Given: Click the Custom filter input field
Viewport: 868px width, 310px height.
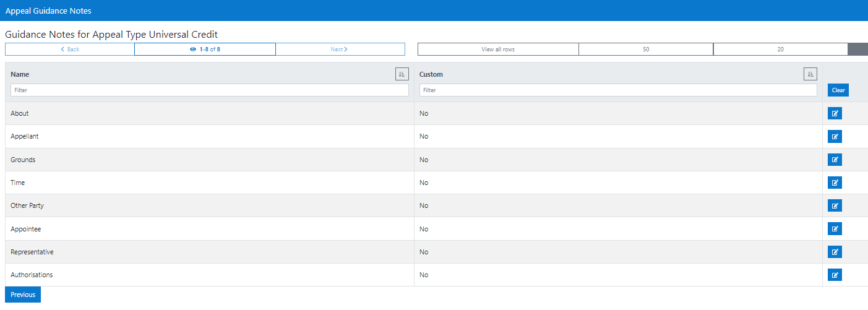Looking at the screenshot, I should [x=617, y=90].
